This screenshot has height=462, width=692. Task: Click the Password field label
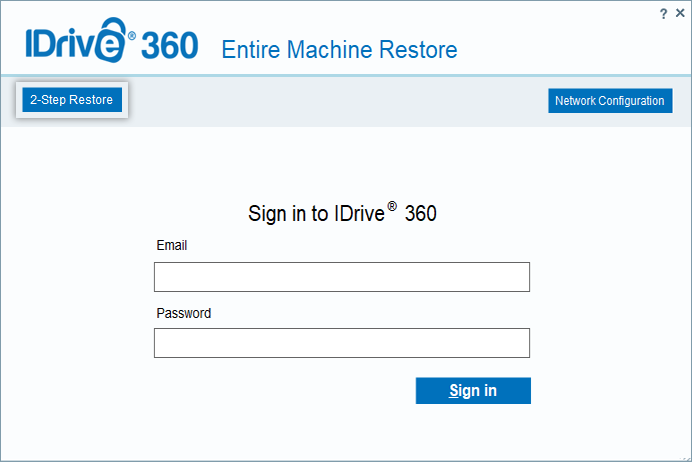pyautogui.click(x=184, y=313)
